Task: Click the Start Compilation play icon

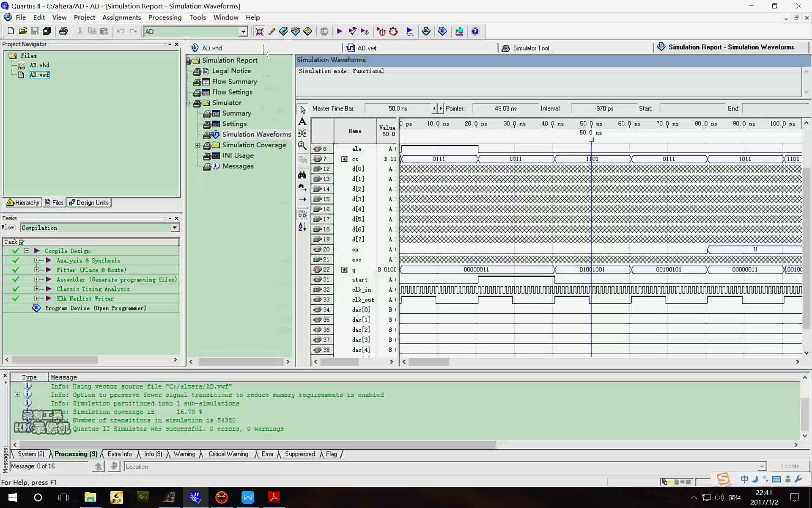Action: pyautogui.click(x=339, y=31)
